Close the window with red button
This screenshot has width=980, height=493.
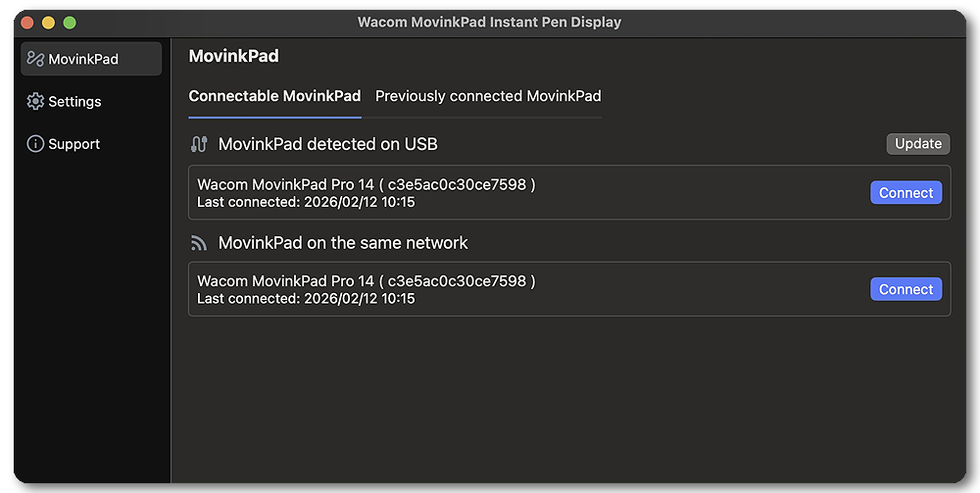coord(26,23)
